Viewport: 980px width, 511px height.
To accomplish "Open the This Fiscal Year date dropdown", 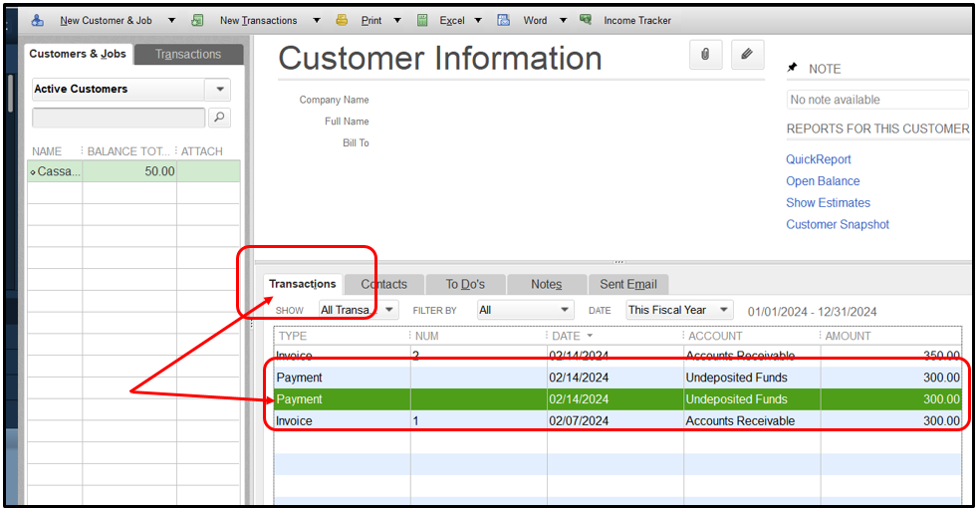I will [x=679, y=310].
